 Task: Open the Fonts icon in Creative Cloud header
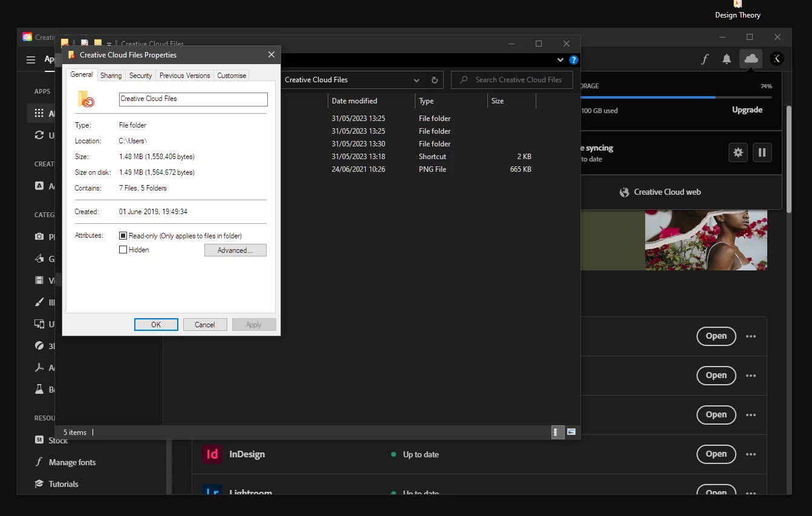pos(705,59)
